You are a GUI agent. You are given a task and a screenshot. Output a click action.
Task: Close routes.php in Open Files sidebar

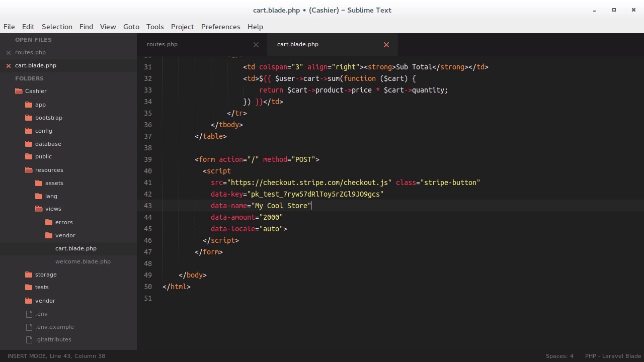[9, 52]
